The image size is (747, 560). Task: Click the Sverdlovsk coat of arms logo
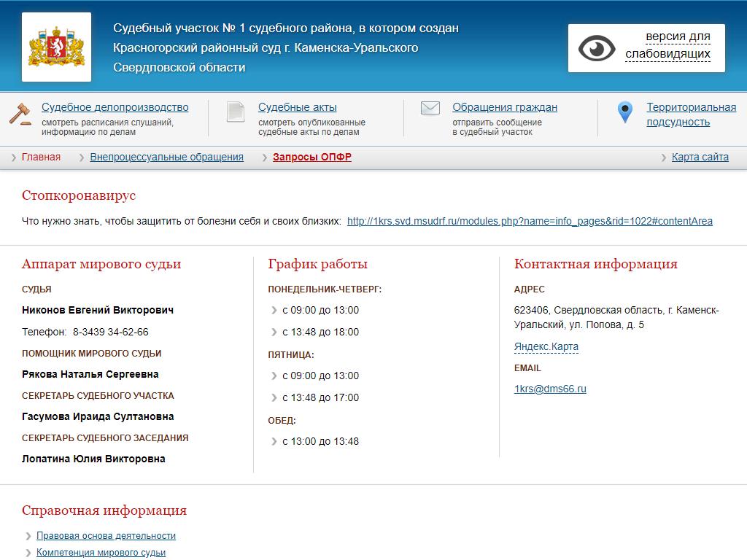point(56,47)
